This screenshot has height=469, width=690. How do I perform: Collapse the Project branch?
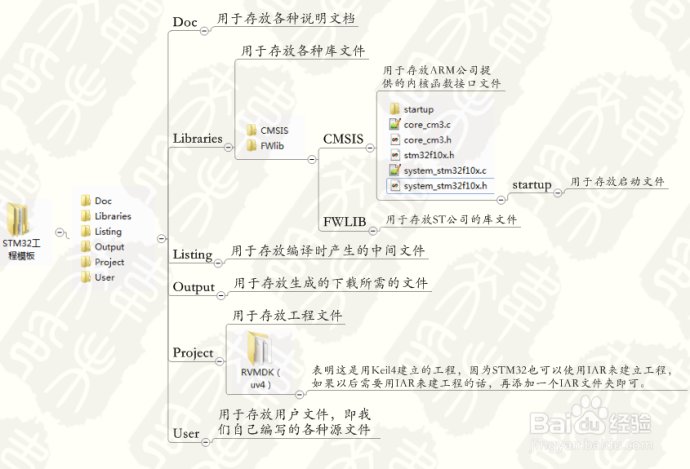coord(220,361)
